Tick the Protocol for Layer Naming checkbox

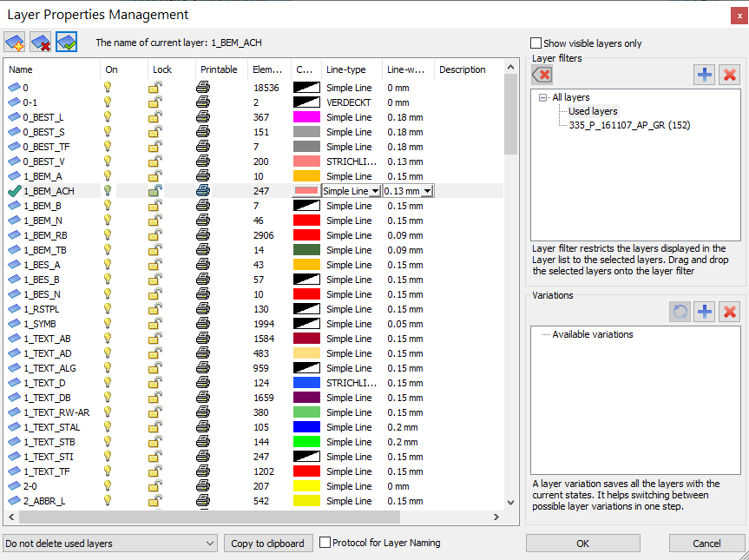click(x=325, y=543)
